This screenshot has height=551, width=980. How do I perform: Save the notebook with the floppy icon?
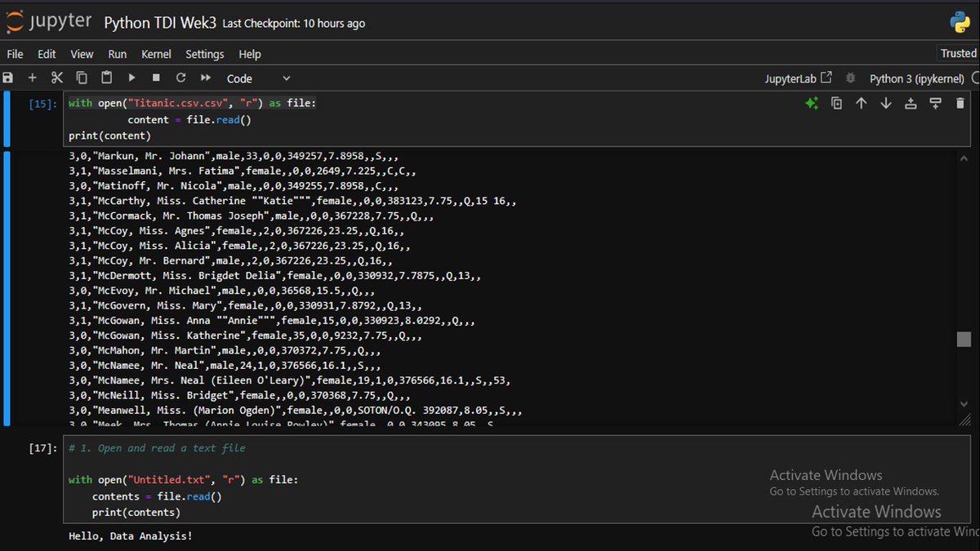[8, 78]
